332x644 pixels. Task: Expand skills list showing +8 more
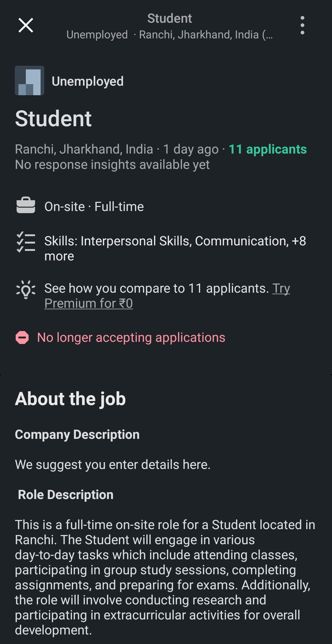point(175,248)
